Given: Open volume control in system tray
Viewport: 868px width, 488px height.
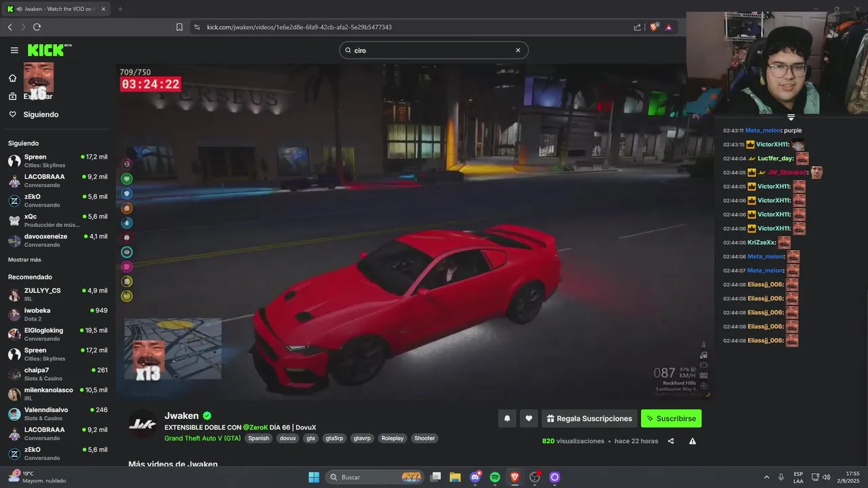Looking at the screenshot, I should [826, 477].
